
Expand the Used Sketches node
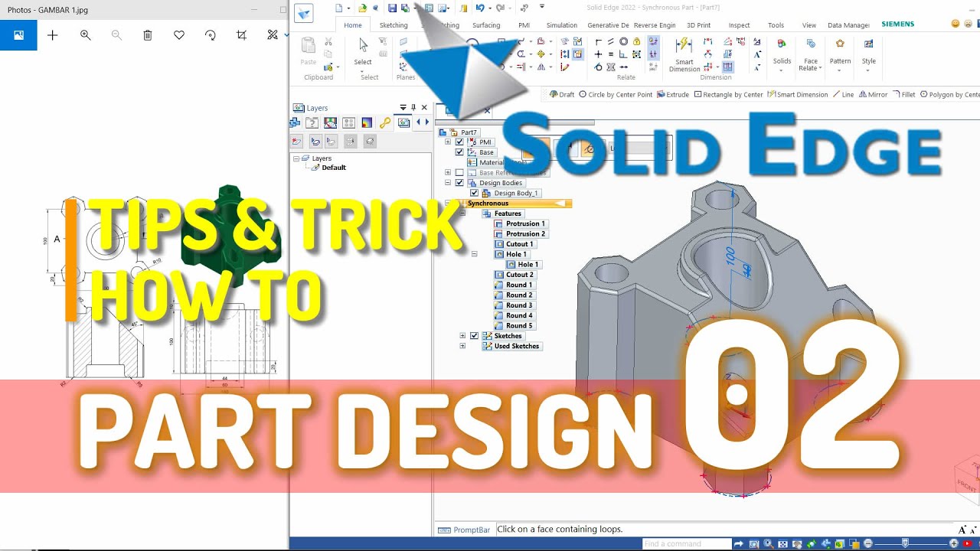pos(462,346)
